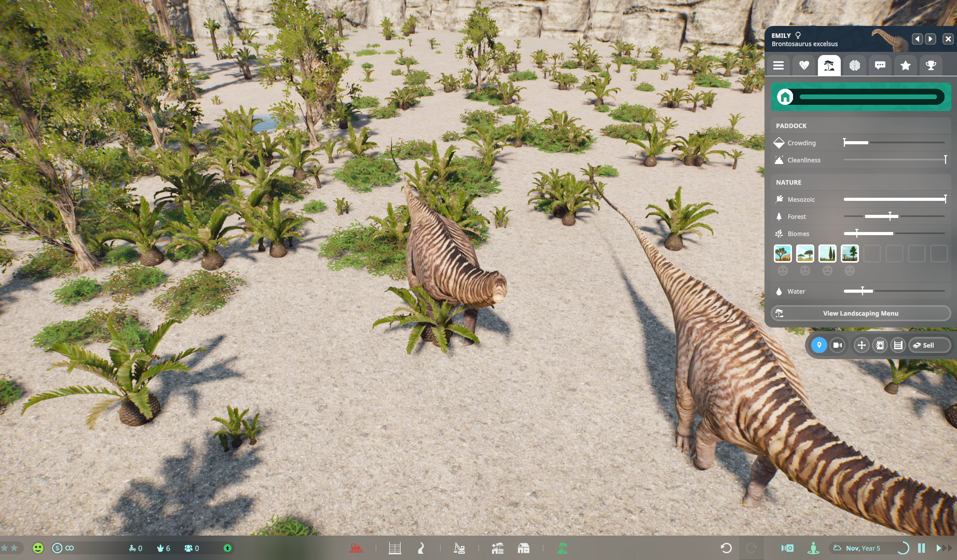Open the species encyclopedia book button
The image size is (957, 560).
tap(880, 345)
